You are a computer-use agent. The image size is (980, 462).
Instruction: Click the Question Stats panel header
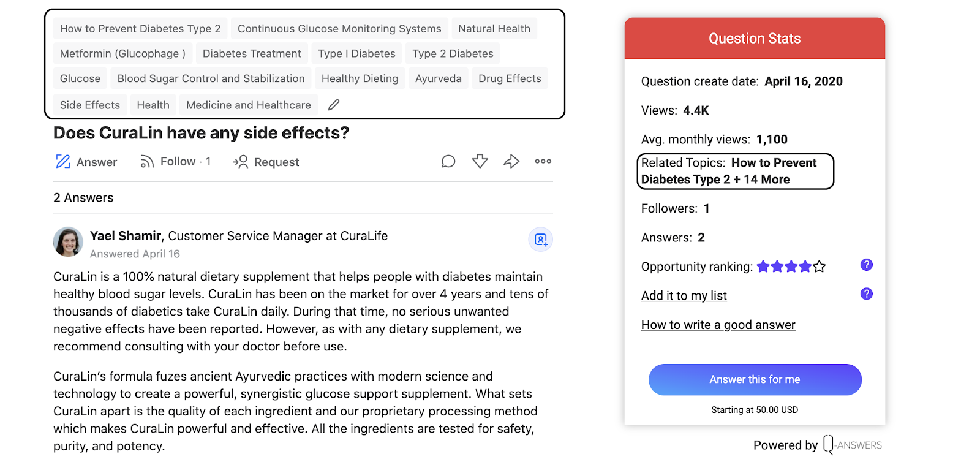(755, 39)
